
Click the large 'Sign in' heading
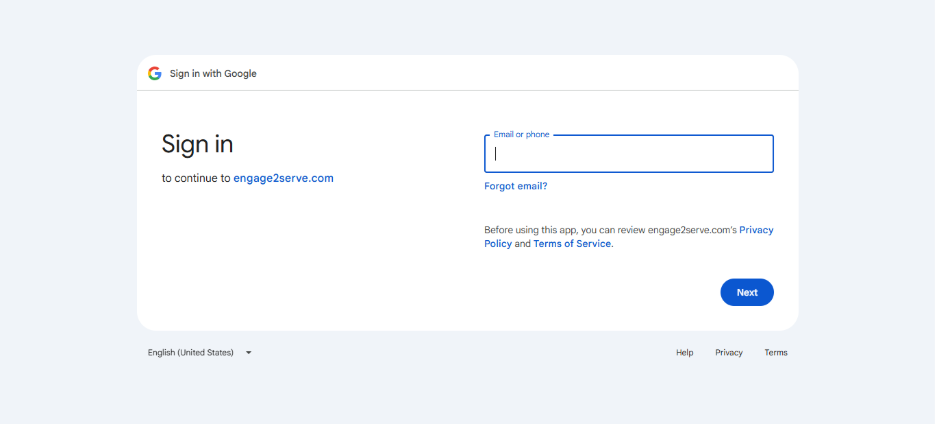(x=197, y=144)
